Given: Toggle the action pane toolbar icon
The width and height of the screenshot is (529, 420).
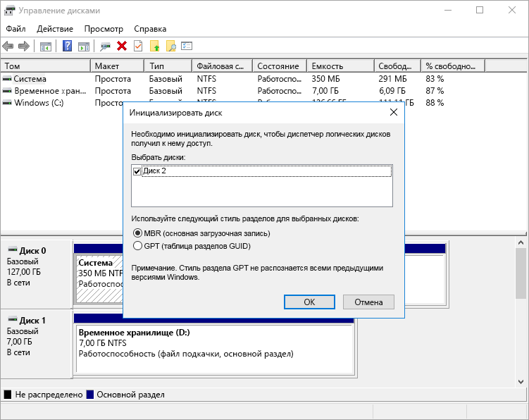Looking at the screenshot, I should click(x=84, y=47).
